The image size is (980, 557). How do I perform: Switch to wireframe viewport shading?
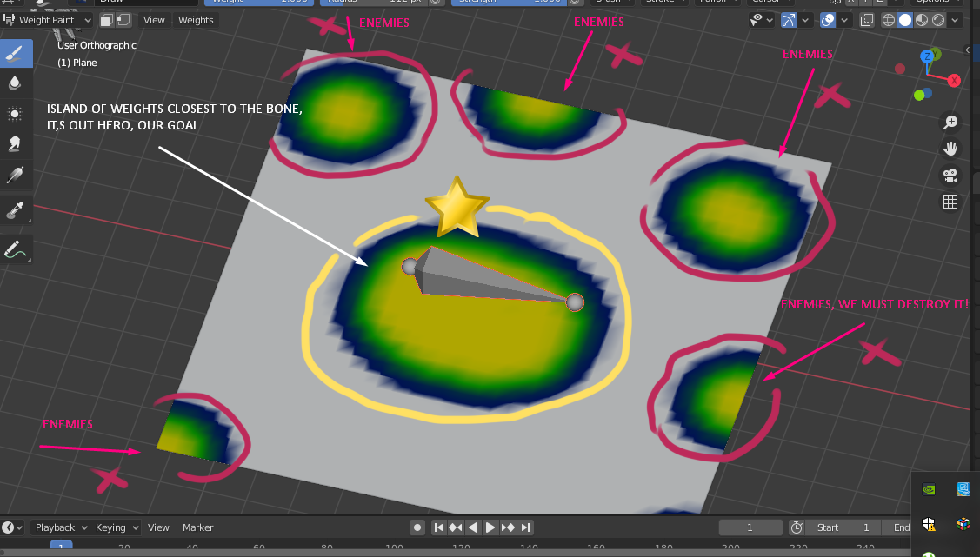click(888, 21)
